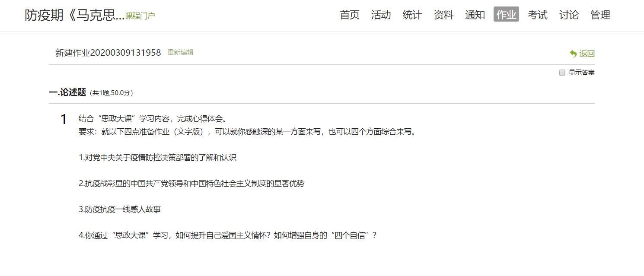
Task: Go to the 统计 tab
Action: [412, 15]
